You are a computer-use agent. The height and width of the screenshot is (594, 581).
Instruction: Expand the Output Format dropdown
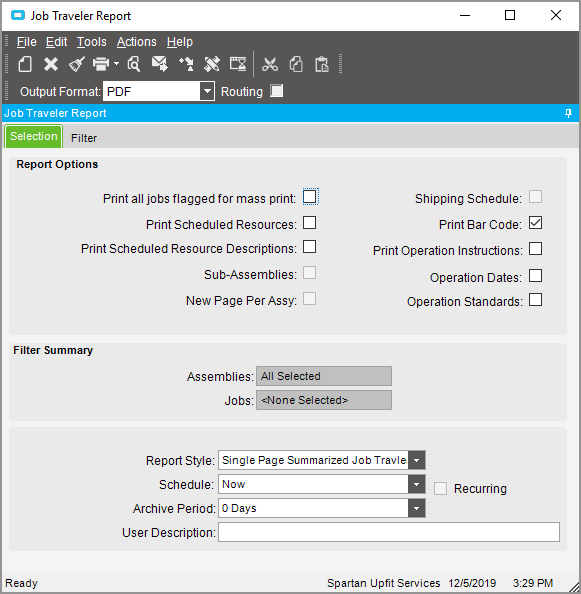(207, 91)
